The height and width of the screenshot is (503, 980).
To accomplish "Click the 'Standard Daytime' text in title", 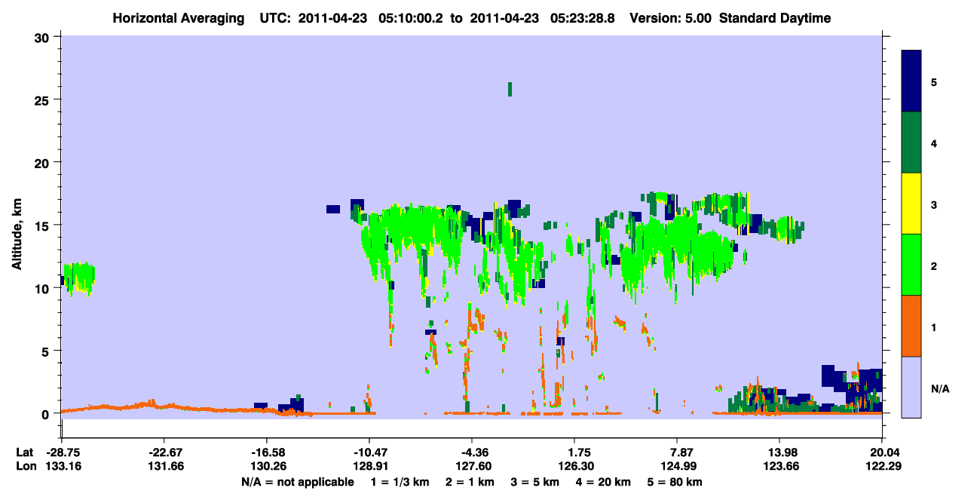I will [775, 18].
